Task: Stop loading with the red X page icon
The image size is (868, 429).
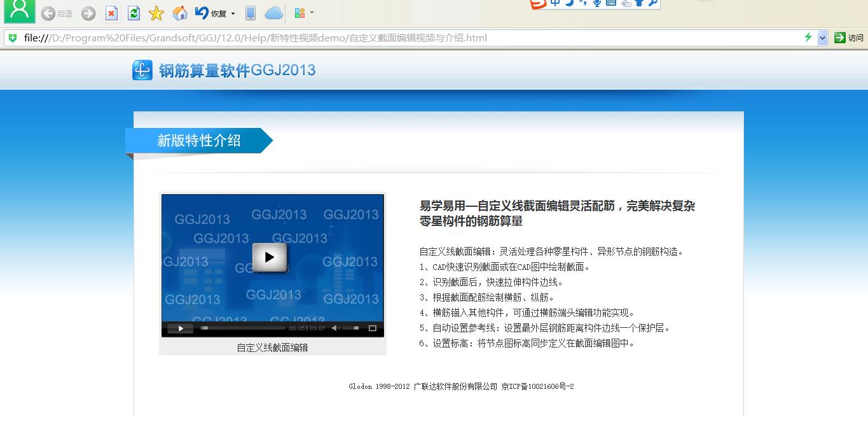Action: (x=111, y=13)
